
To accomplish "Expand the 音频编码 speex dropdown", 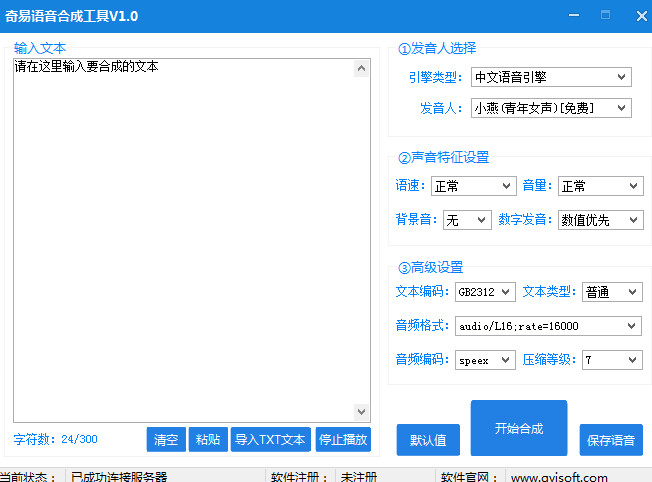I will pyautogui.click(x=485, y=360).
